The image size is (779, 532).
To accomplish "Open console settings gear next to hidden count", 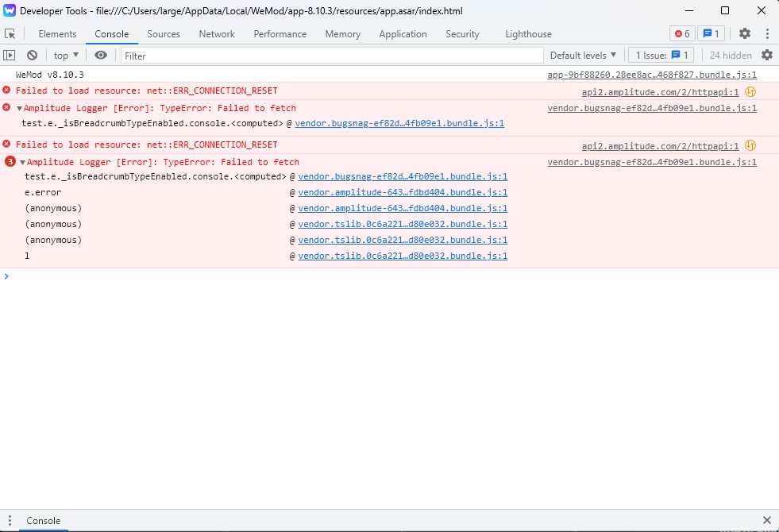I will click(766, 56).
